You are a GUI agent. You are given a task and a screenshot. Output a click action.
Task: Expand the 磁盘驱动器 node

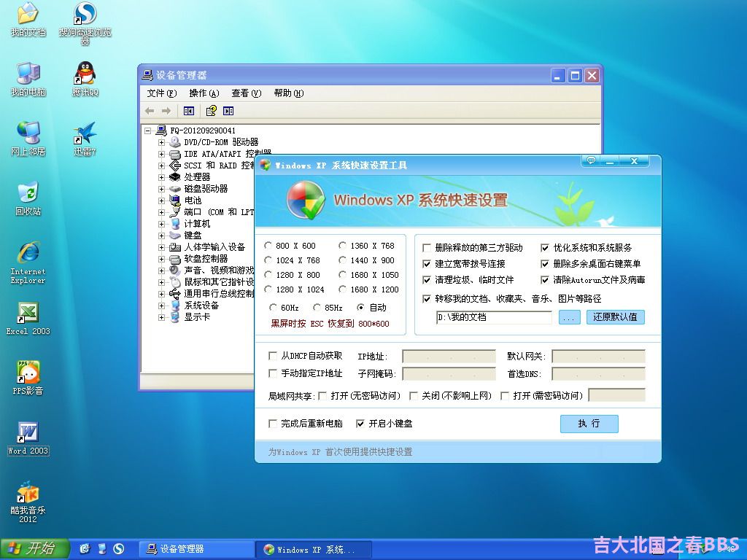[x=161, y=189]
